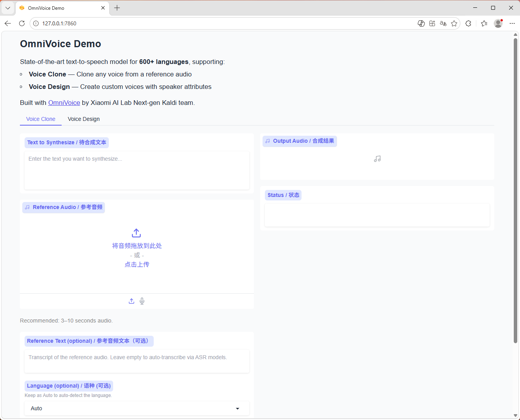Viewport: 520px width, 420px height.
Task: Open browser extensions puzzle icon
Action: (x=469, y=23)
